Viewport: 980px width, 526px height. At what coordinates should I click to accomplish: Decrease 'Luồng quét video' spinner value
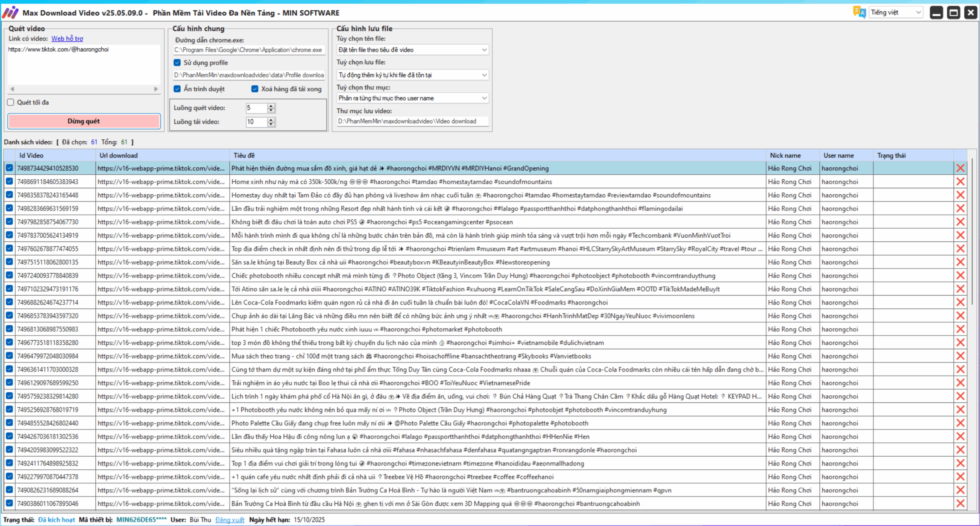click(x=271, y=110)
